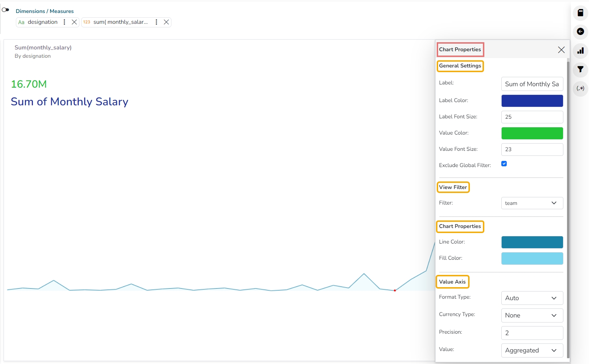Click the Label Font Size field
Image resolution: width=589 pixels, height=364 pixels.
click(x=532, y=117)
